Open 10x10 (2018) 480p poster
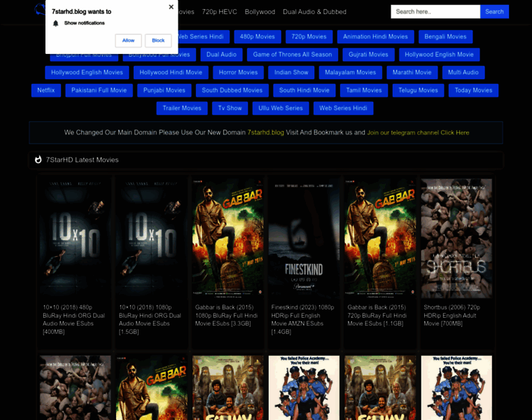Image resolution: width=532 pixels, height=420 pixels. click(75, 239)
